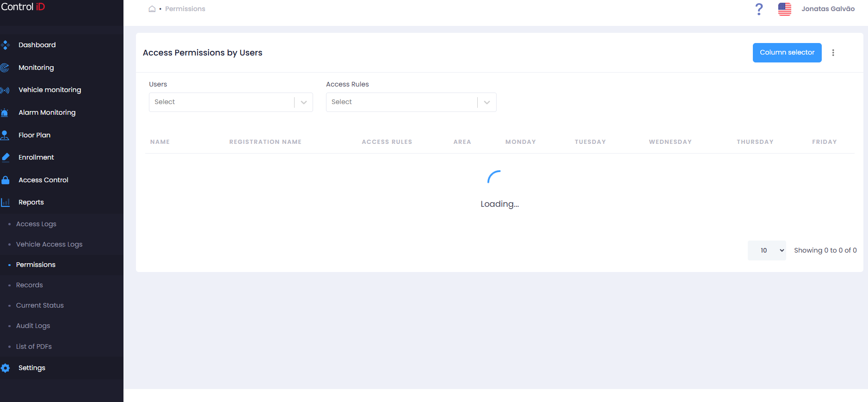Open the Settings menu

pos(32,368)
